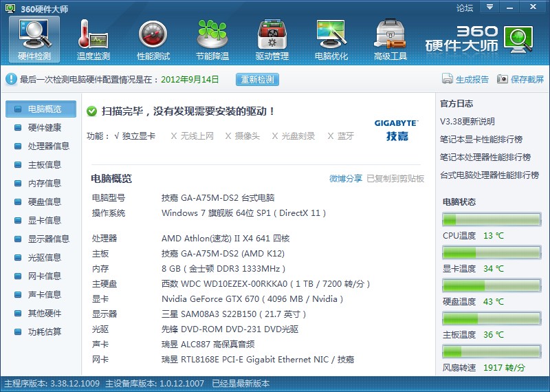This screenshot has width=550, height=392.
Task: Click the 主板温度 progress bar
Action: coord(492,318)
